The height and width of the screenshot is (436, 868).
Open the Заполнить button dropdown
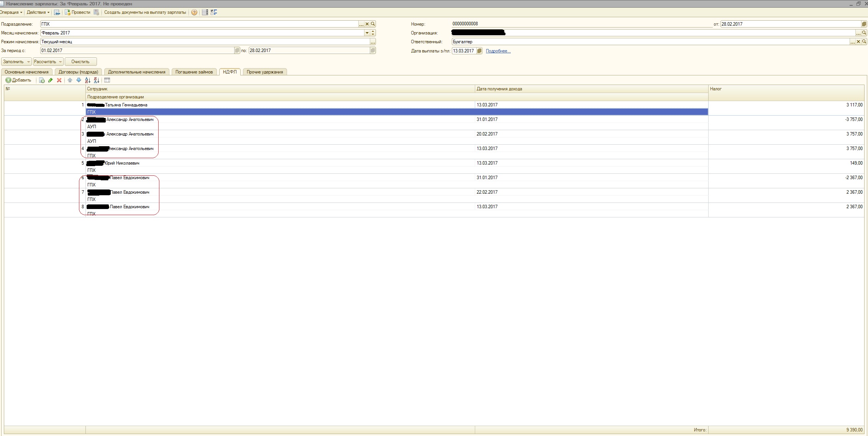[x=28, y=62]
